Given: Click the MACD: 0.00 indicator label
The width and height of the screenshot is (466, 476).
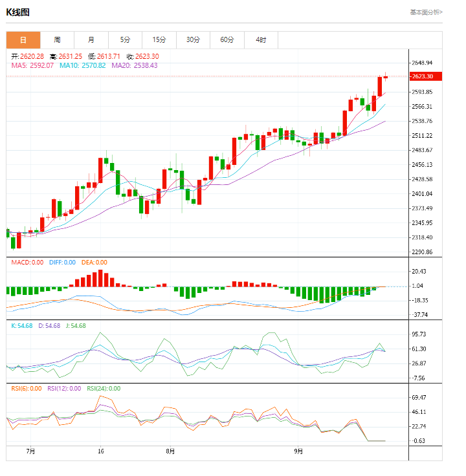Looking at the screenshot, I should click(x=27, y=262).
